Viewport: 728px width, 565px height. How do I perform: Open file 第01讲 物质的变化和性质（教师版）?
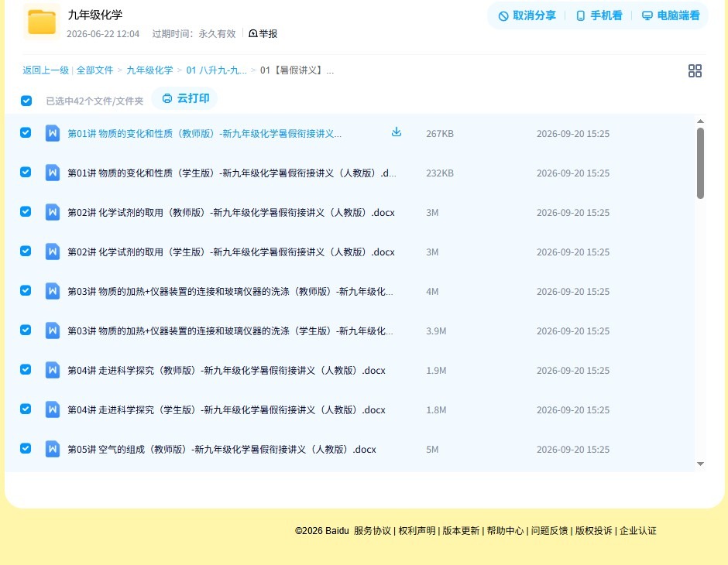click(x=204, y=134)
